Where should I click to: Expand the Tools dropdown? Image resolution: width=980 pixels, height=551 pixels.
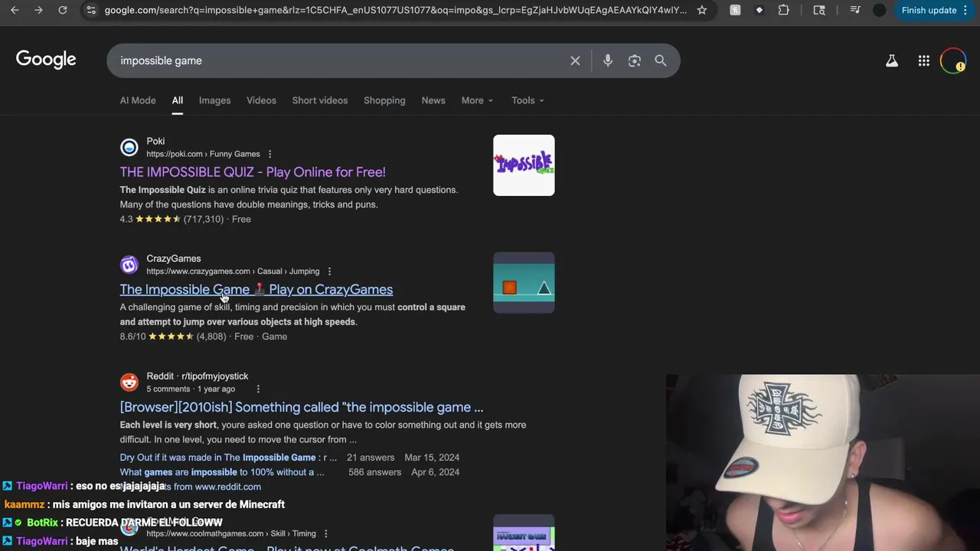tap(528, 100)
